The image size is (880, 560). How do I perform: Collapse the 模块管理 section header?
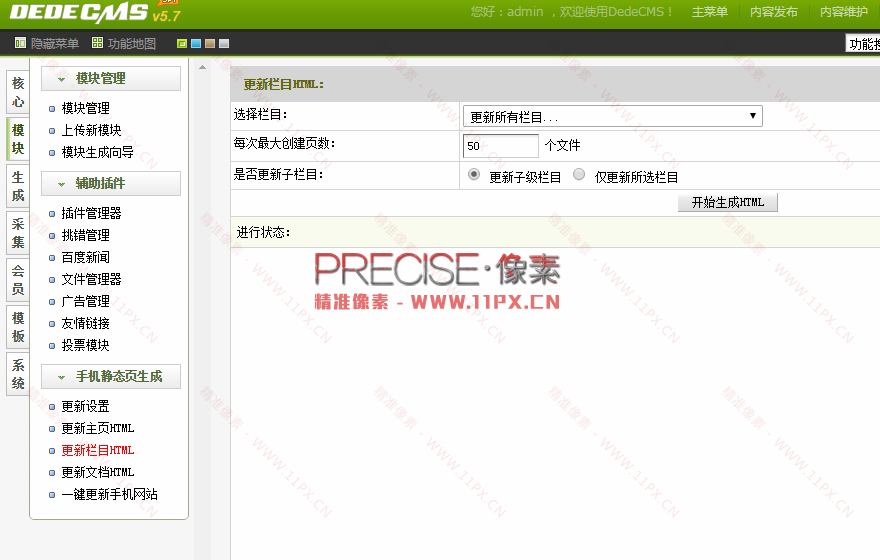tap(111, 79)
